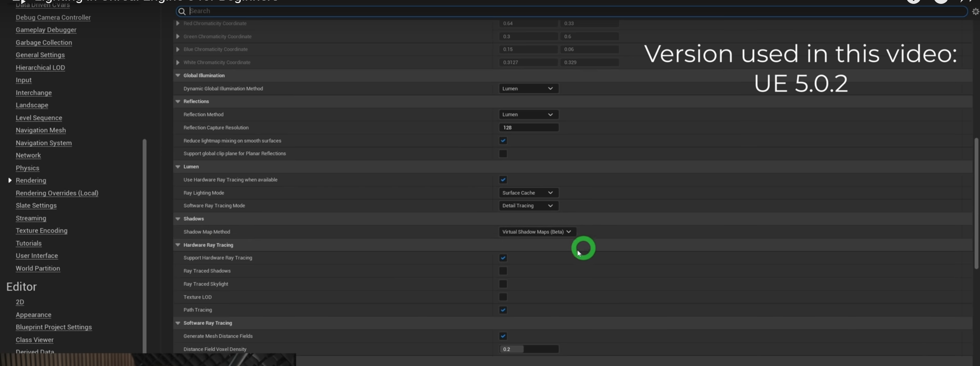Expand White Chromaticity Coordinate row
Screen dimensions: 980x366
tap(178, 62)
